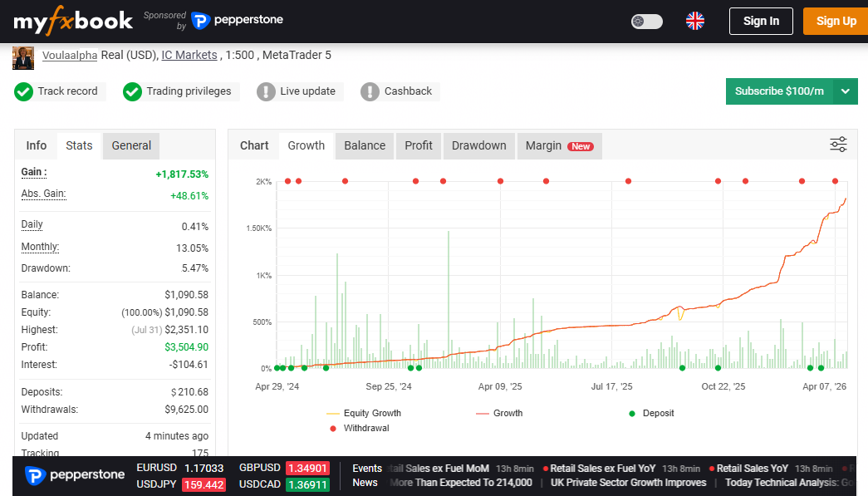
Task: Open the myfxbook home logo
Action: point(73,21)
